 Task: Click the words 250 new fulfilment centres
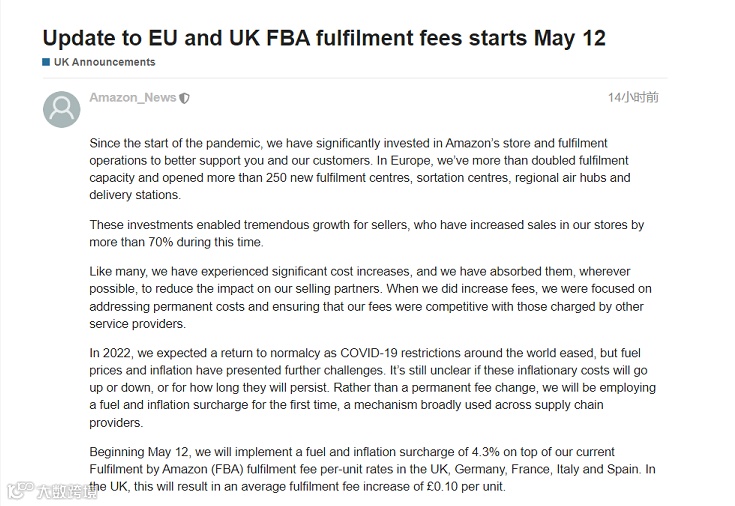pos(339,178)
